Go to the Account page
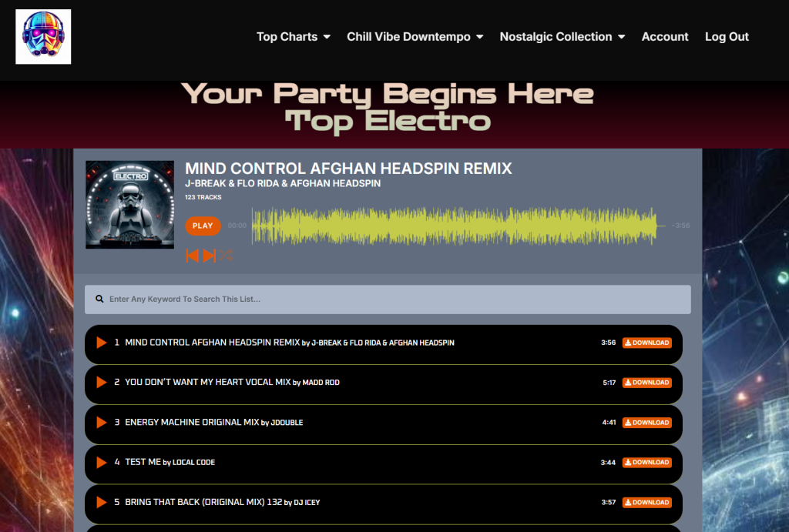The height and width of the screenshot is (532, 789). tap(665, 37)
